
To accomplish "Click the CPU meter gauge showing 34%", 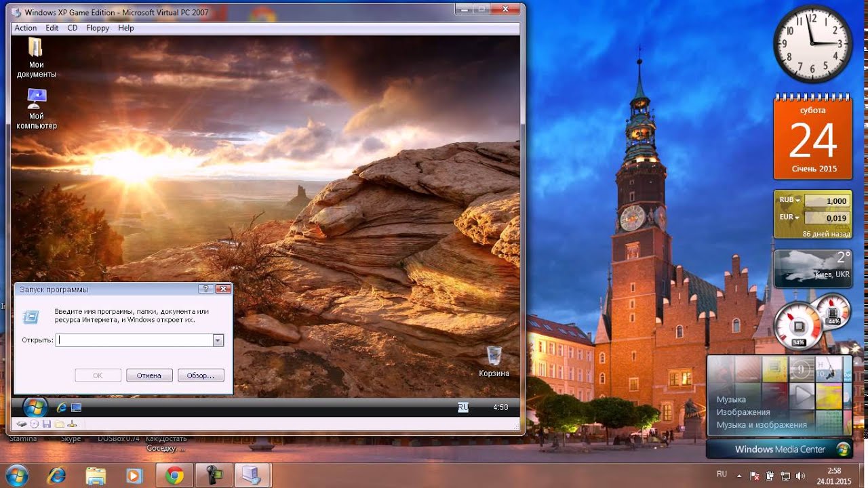I will (x=799, y=327).
